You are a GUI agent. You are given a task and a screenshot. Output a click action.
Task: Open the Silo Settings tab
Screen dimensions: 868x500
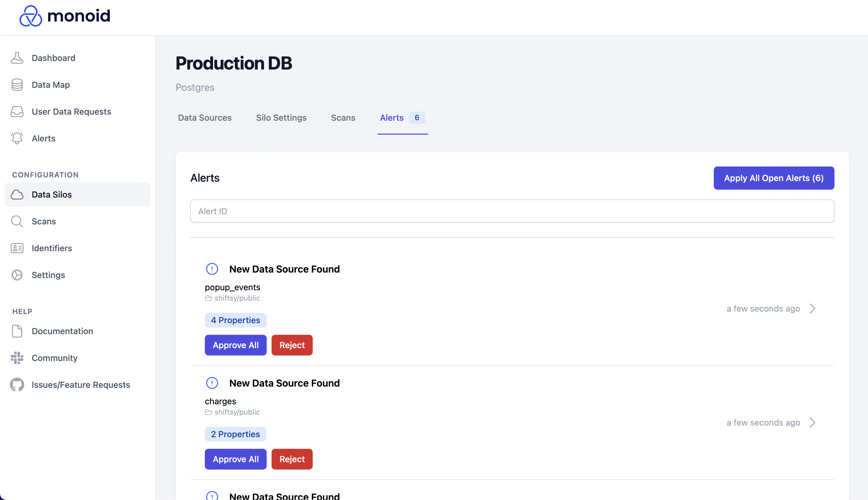tap(281, 118)
